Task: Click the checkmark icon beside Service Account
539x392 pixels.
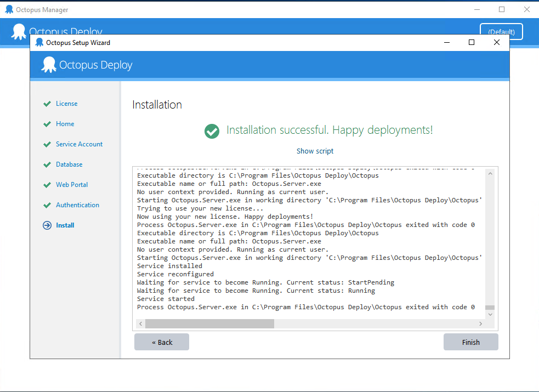Action: pyautogui.click(x=47, y=144)
